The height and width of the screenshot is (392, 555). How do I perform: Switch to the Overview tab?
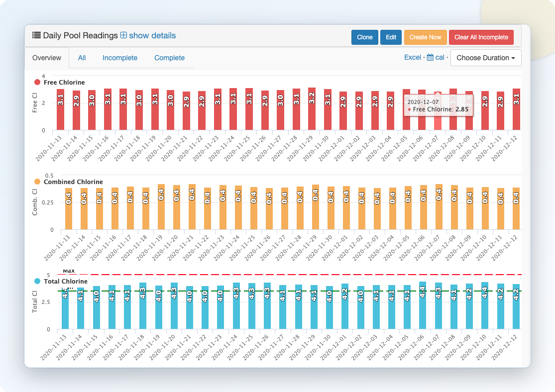47,58
